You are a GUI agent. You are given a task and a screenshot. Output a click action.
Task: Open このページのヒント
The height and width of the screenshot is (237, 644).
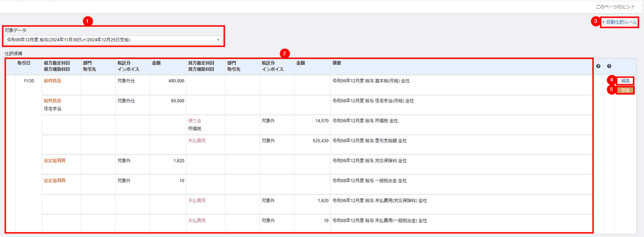[x=615, y=6]
